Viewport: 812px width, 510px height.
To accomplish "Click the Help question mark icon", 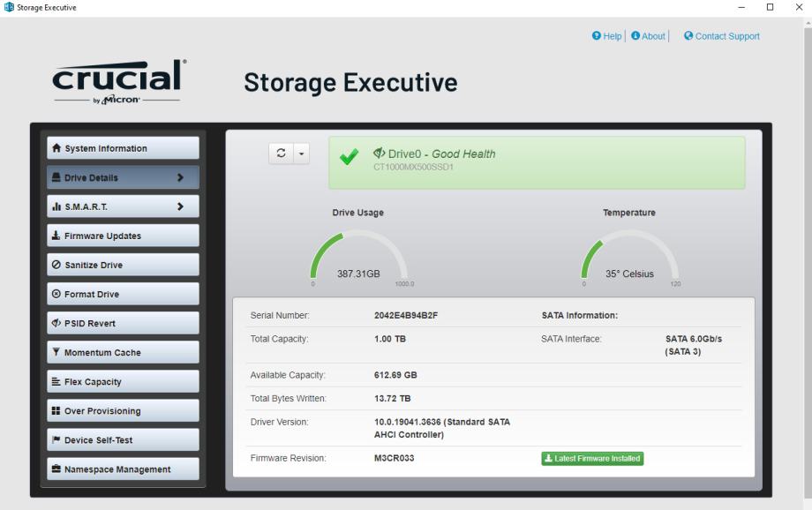I will click(597, 35).
